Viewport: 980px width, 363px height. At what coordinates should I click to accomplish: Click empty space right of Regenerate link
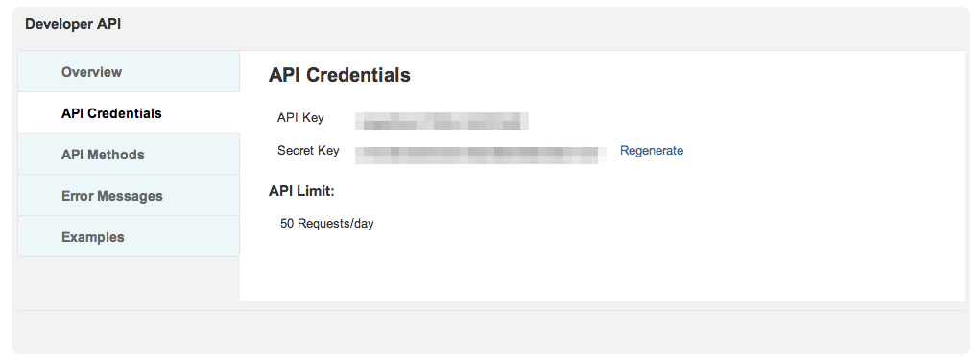pyautogui.click(x=824, y=151)
